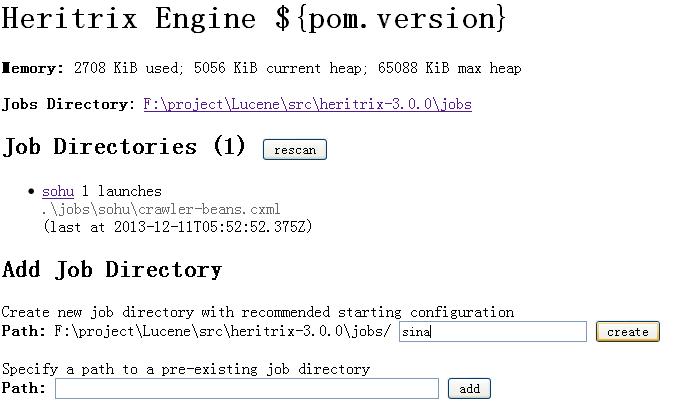
Task: Click the crawler-beans.cxml path text
Action: click(x=161, y=209)
